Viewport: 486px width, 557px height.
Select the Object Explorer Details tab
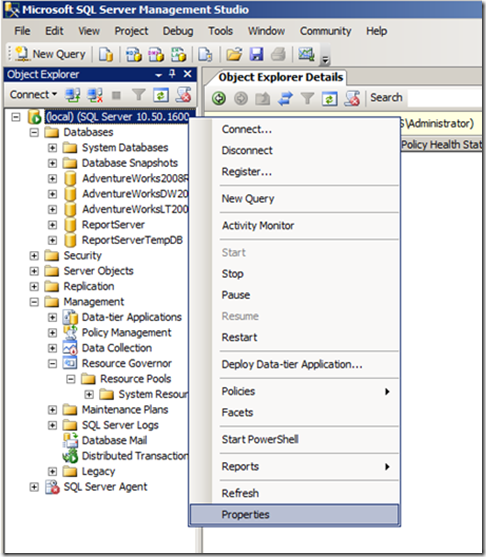click(280, 77)
